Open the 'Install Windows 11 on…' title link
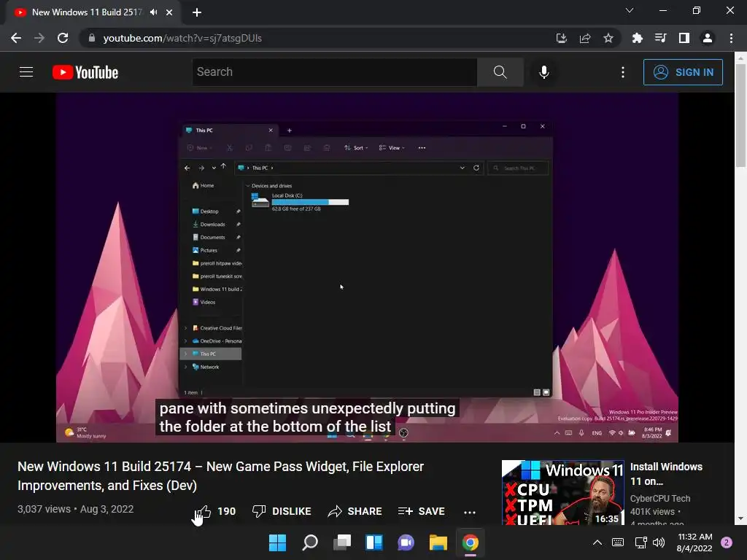This screenshot has height=560, width=747. coord(666,474)
